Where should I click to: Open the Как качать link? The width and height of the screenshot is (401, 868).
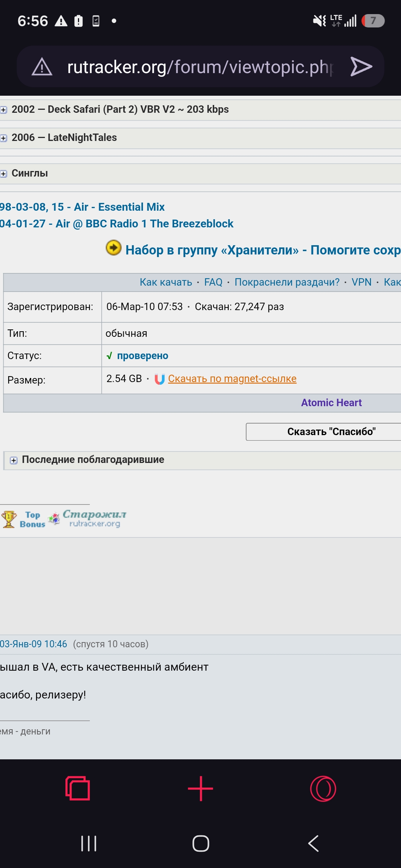166,282
